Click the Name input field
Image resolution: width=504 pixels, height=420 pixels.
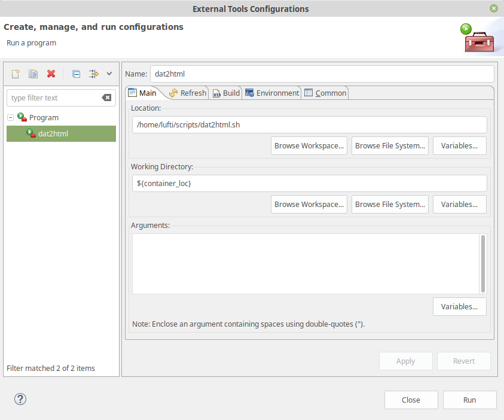pyautogui.click(x=322, y=74)
